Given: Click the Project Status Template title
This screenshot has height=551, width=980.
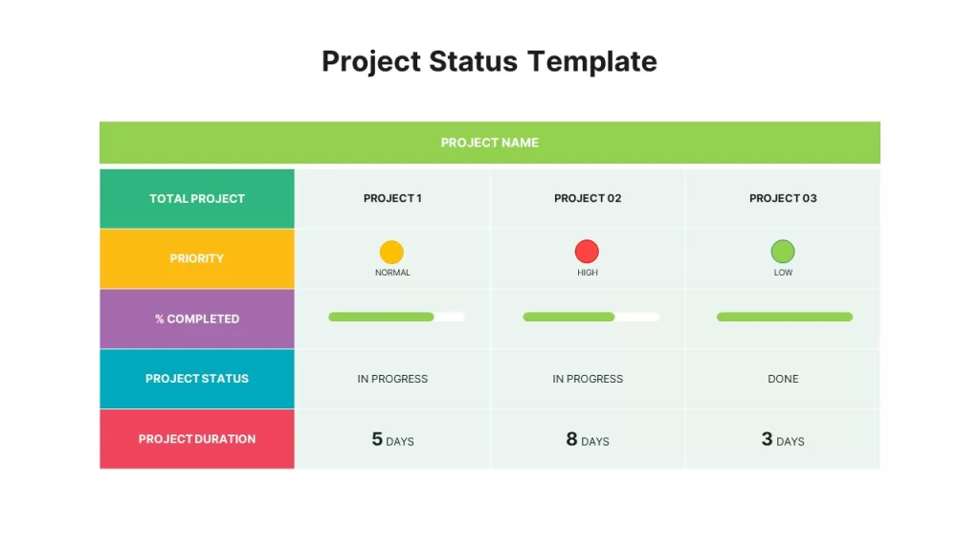Looking at the screenshot, I should click(x=489, y=61).
